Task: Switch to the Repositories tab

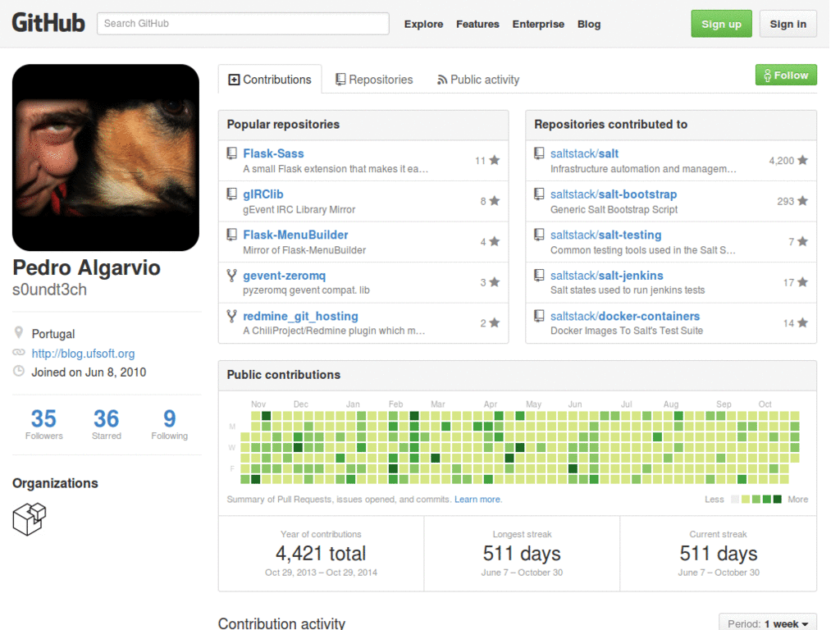Action: (x=374, y=80)
